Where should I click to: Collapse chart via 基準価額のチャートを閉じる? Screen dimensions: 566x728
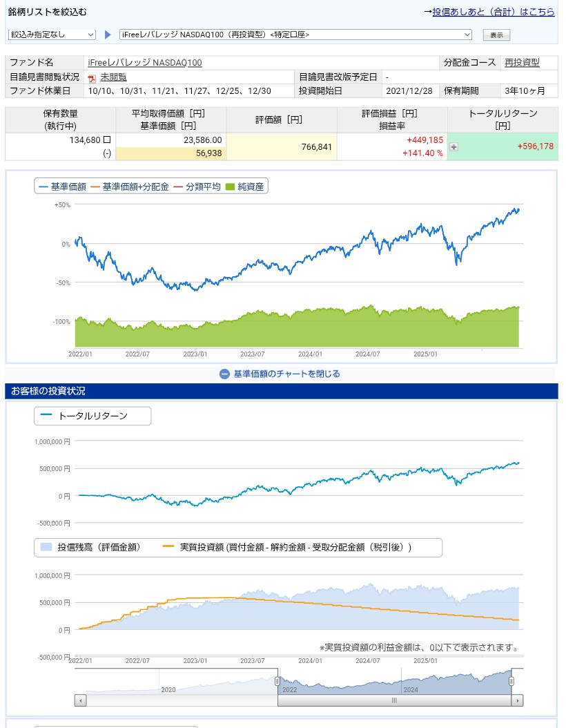pyautogui.click(x=286, y=374)
